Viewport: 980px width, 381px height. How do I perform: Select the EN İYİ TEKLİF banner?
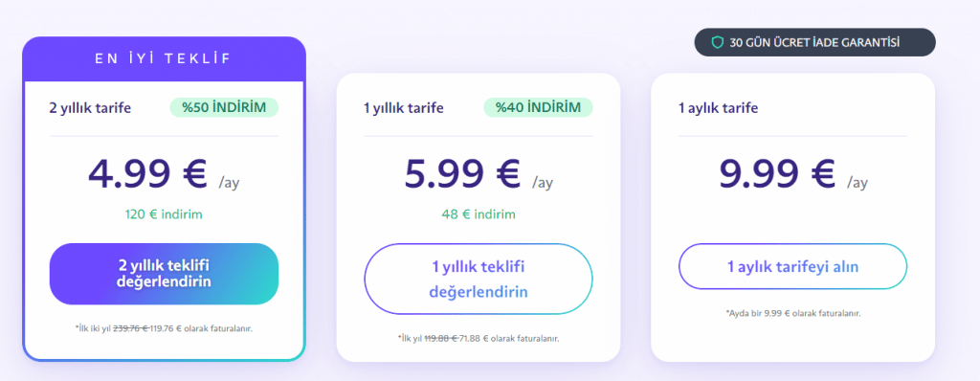(x=165, y=58)
